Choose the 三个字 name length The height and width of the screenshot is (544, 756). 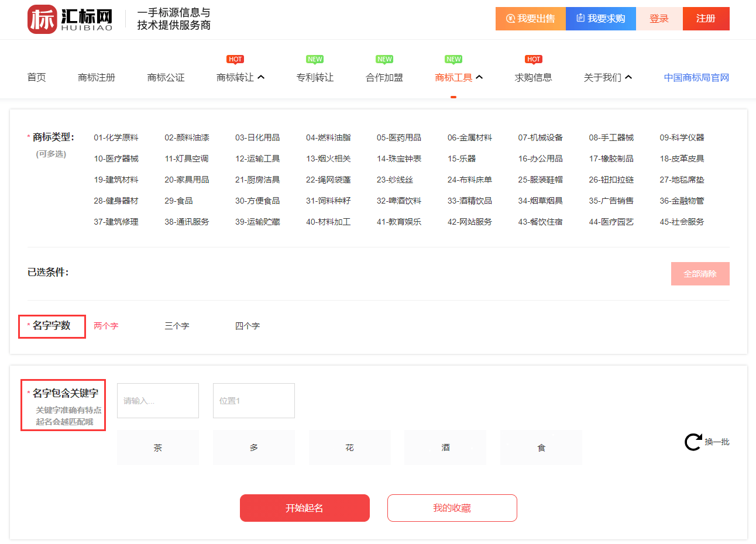coord(177,326)
